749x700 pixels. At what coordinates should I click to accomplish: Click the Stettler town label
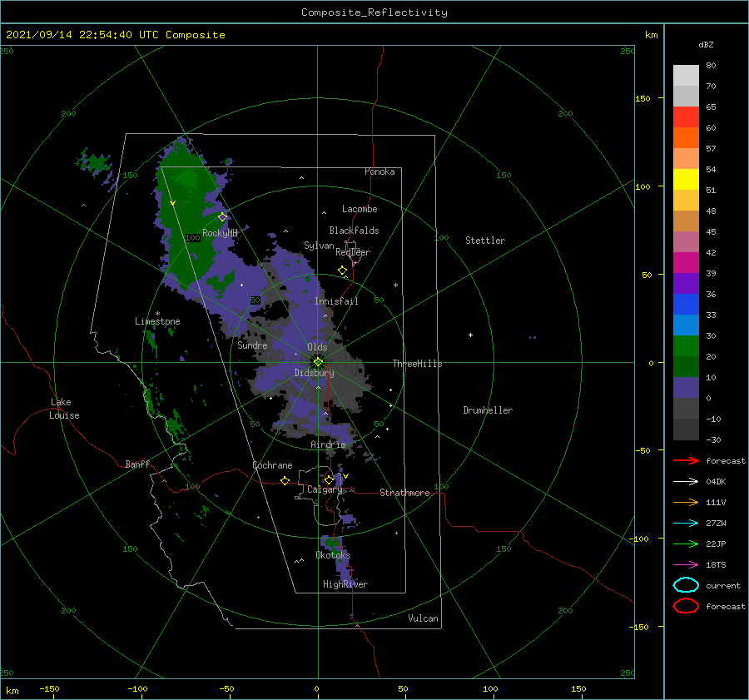pyautogui.click(x=485, y=241)
